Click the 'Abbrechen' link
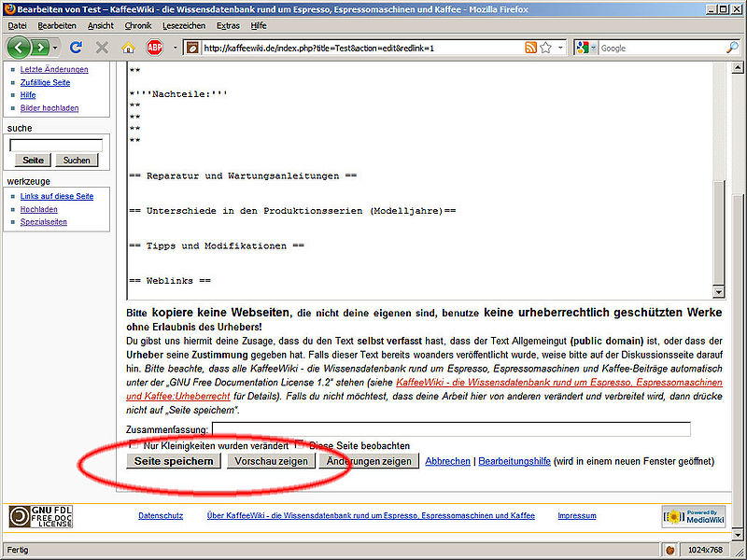 447,461
